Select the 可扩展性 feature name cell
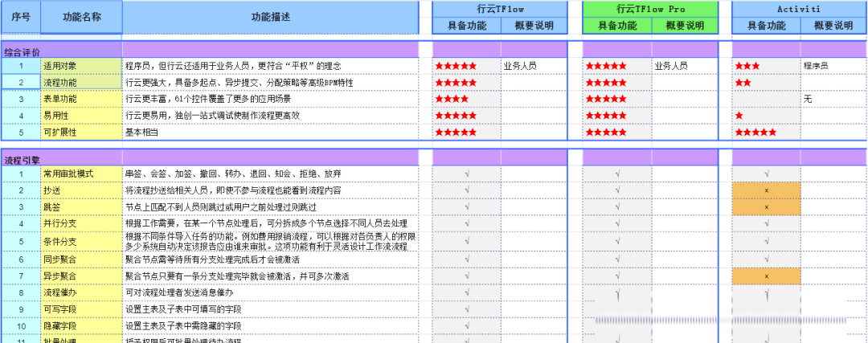868x343 pixels. tap(81, 133)
